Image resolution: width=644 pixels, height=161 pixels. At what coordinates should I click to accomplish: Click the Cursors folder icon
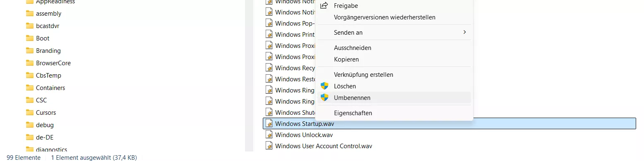tap(29, 113)
